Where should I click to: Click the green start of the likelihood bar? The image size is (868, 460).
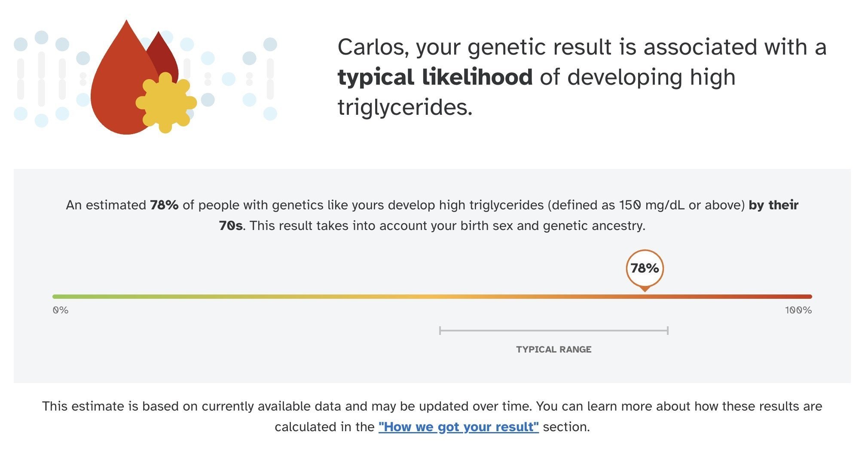coord(58,297)
